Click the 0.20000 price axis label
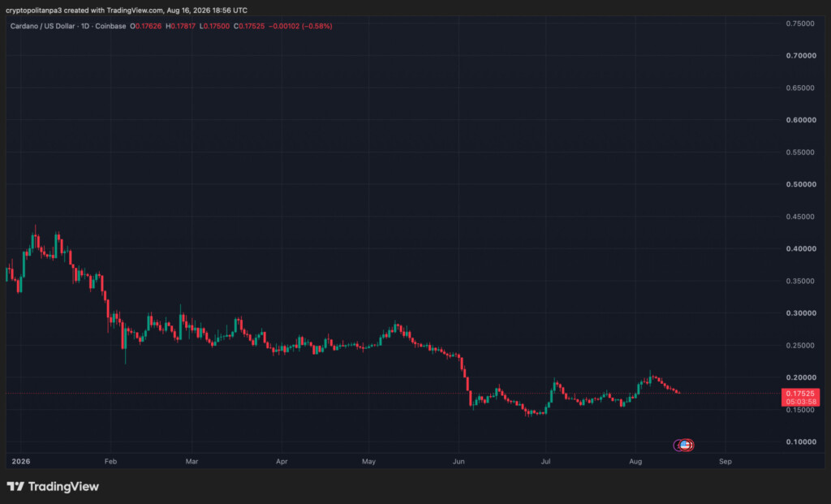 (800, 377)
